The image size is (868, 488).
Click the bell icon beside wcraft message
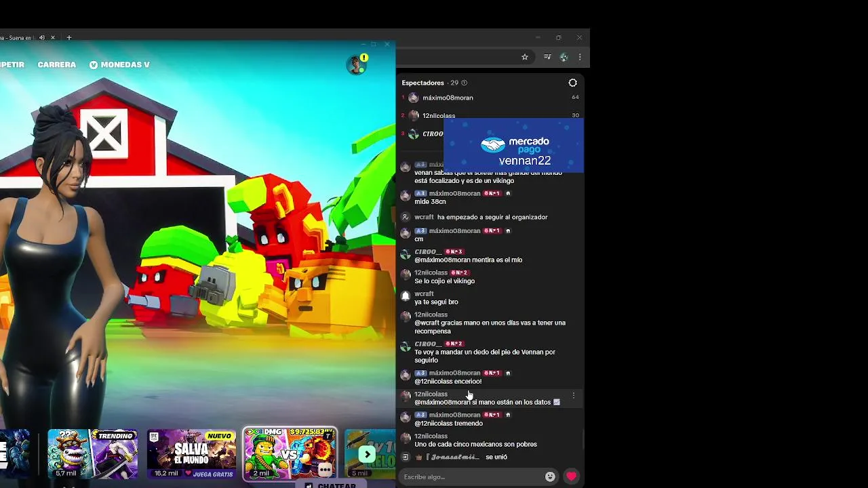coord(406,296)
